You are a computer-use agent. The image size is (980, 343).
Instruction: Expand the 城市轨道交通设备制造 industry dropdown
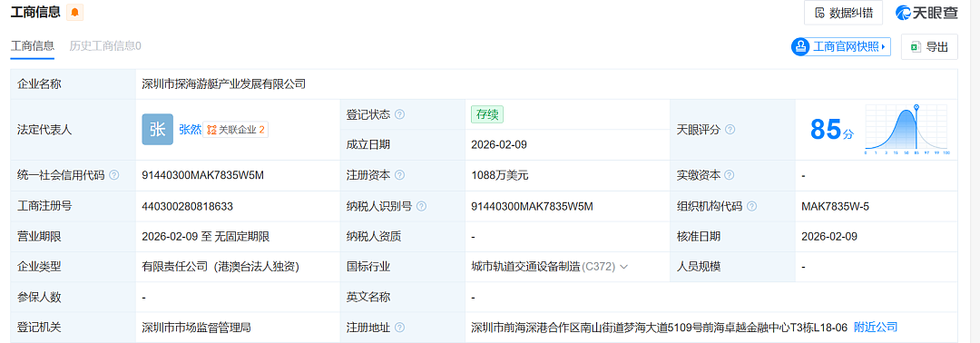point(623,267)
